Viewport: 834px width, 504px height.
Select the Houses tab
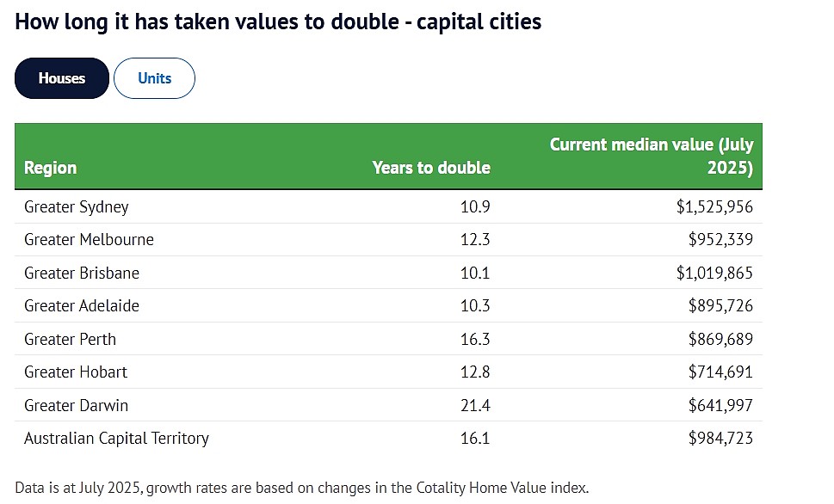pyautogui.click(x=62, y=78)
